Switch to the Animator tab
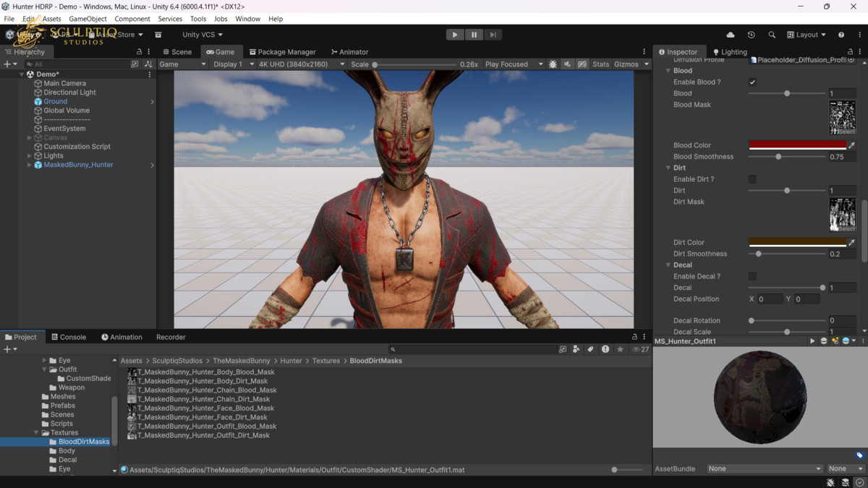The height and width of the screenshot is (488, 868). [x=349, y=52]
